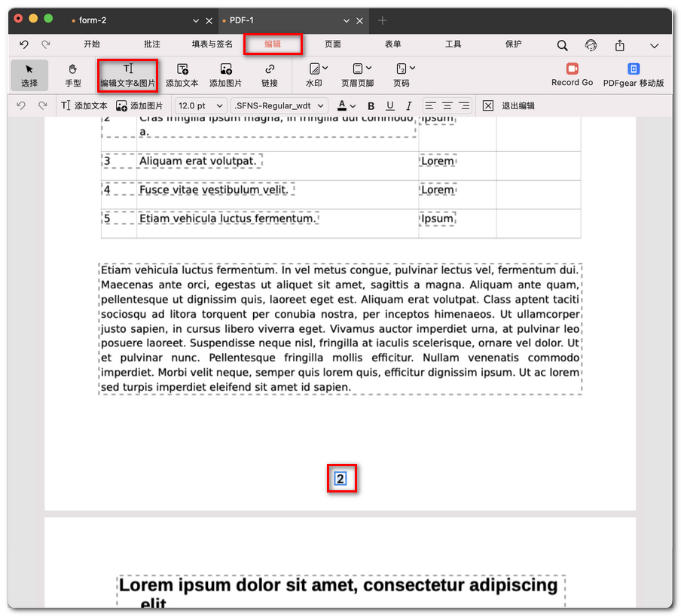The image size is (681, 616).
Task: Open the font color picker
Action: click(x=347, y=106)
